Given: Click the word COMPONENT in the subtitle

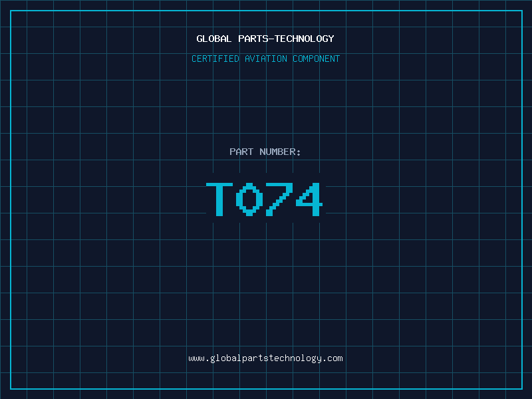Looking at the screenshot, I should pyautogui.click(x=317, y=59).
